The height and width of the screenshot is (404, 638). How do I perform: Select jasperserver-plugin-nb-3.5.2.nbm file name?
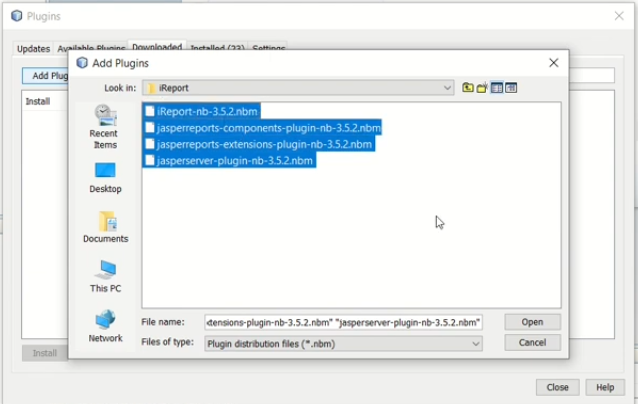pos(234,160)
